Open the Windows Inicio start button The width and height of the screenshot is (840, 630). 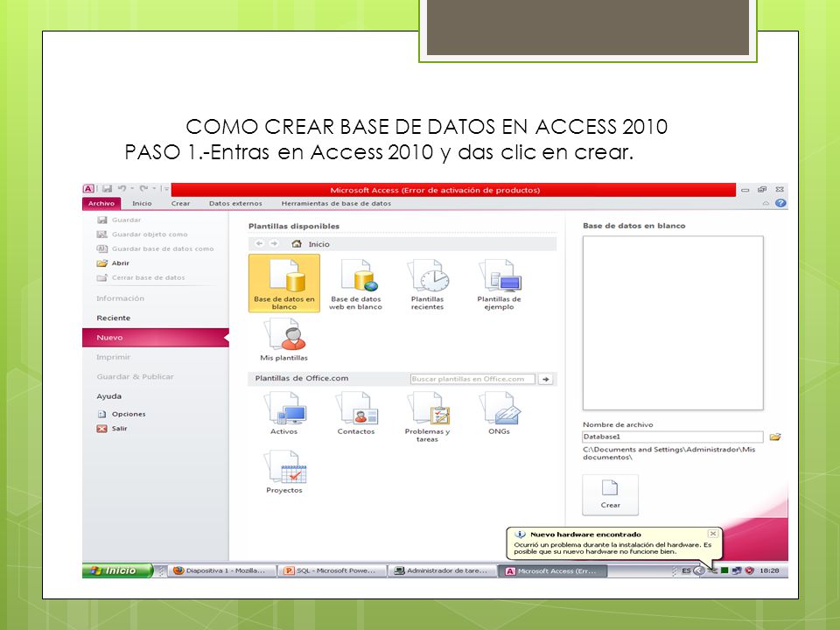coord(118,570)
